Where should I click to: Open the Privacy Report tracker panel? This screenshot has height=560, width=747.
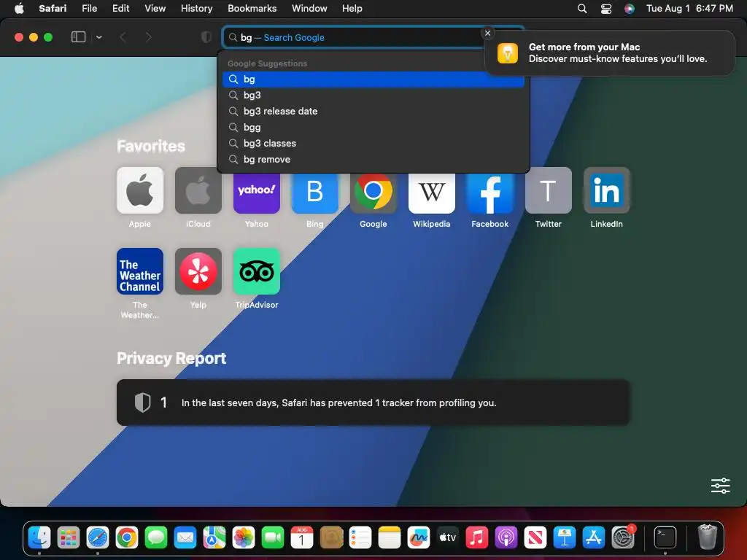click(373, 402)
